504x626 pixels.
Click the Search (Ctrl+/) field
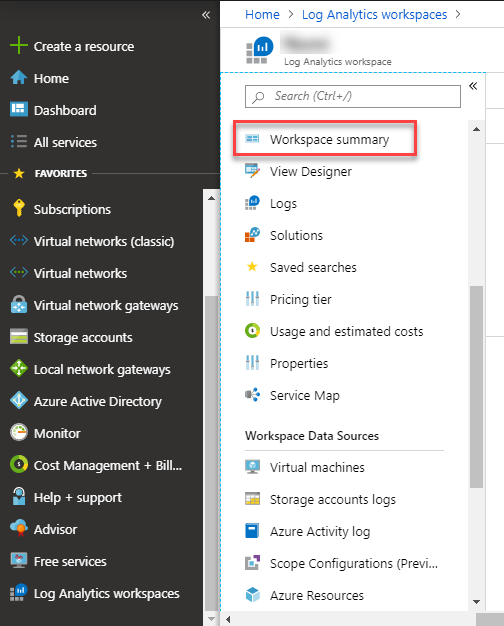click(353, 96)
